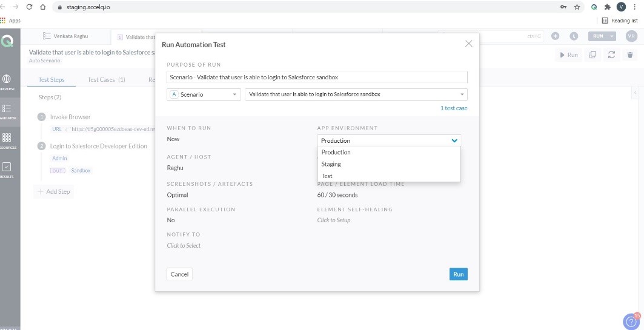Screen dimensions: 644x330
Task: Cancel the Run Automation Test dialog
Action: tap(179, 274)
